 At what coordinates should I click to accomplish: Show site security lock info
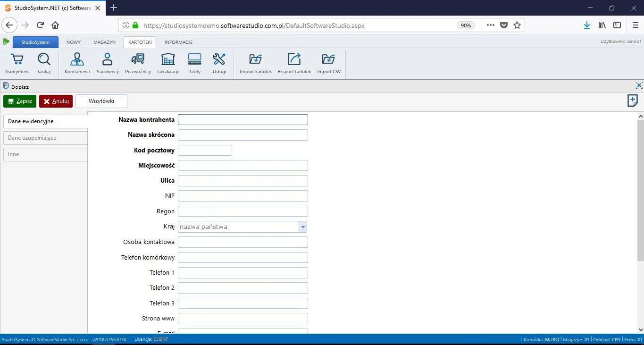click(x=136, y=25)
